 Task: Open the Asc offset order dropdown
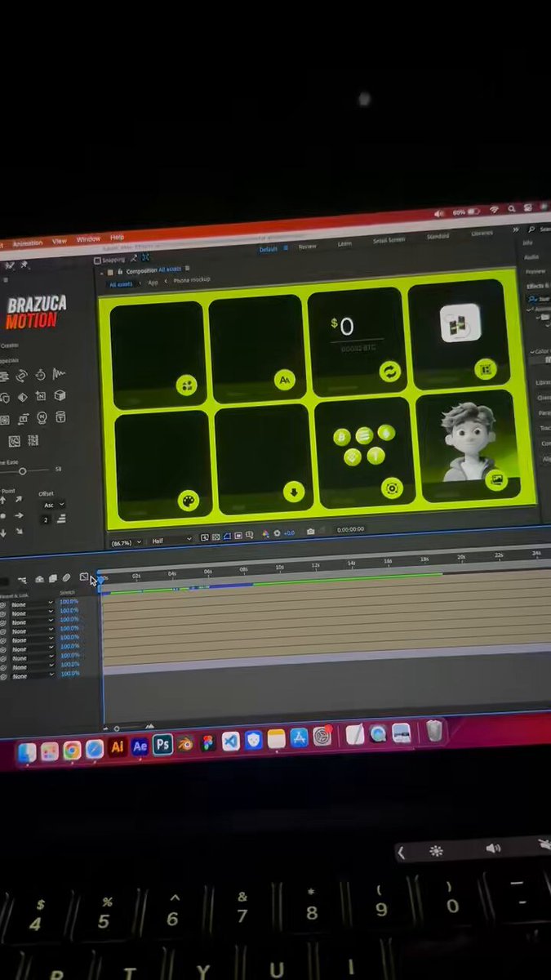click(x=52, y=505)
